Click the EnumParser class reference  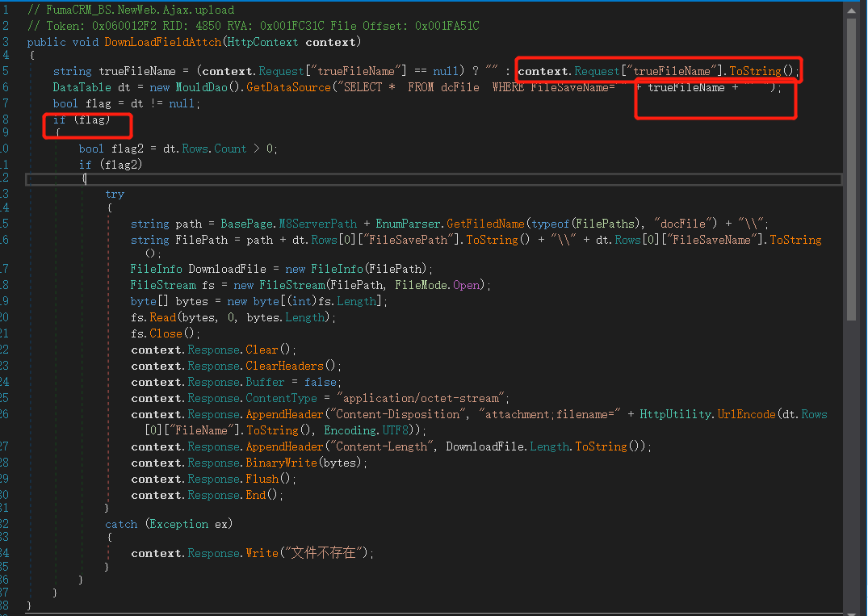click(408, 224)
